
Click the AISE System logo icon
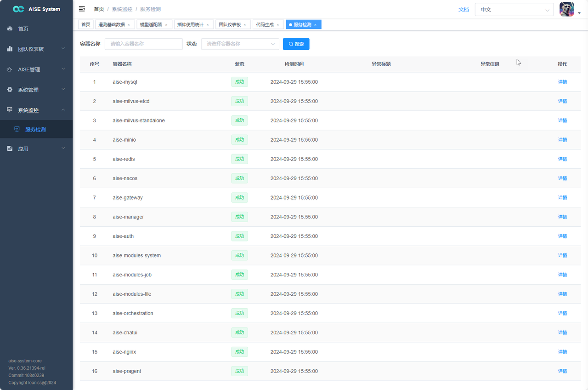(18, 9)
